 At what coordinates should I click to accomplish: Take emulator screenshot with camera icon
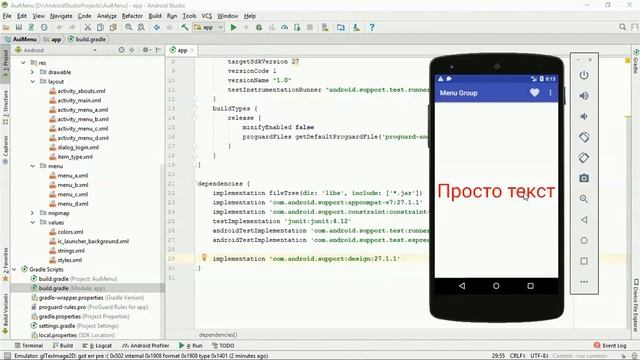click(x=584, y=178)
